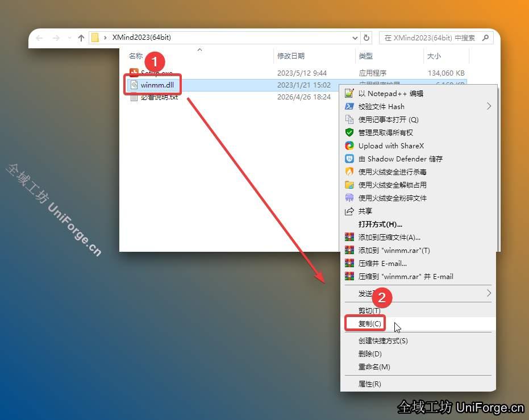Choose 剪切(T) from context menu

[x=418, y=310]
